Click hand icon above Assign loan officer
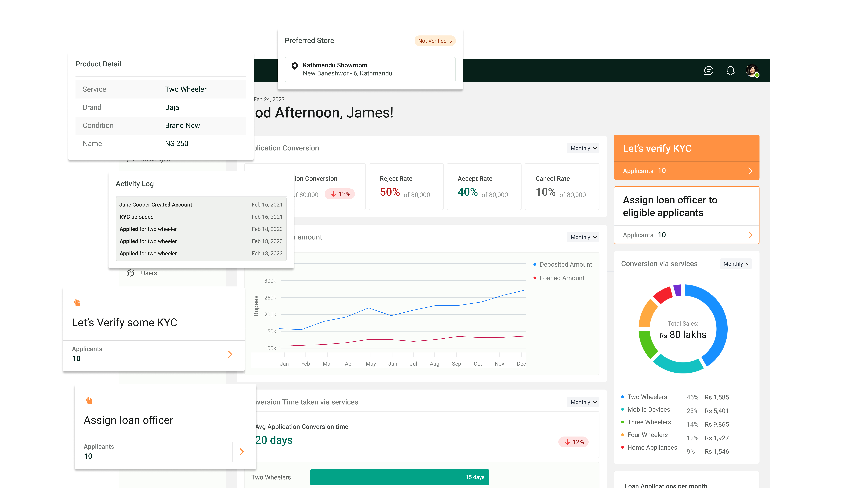 (x=89, y=400)
